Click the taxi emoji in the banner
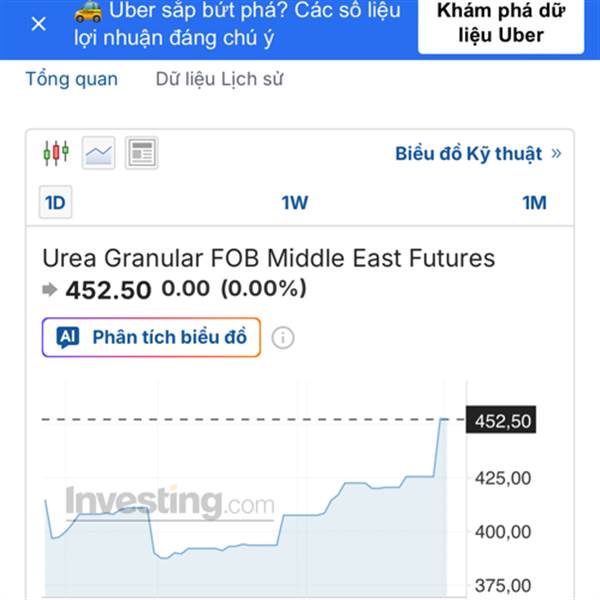This screenshot has width=600, height=600. click(88, 11)
